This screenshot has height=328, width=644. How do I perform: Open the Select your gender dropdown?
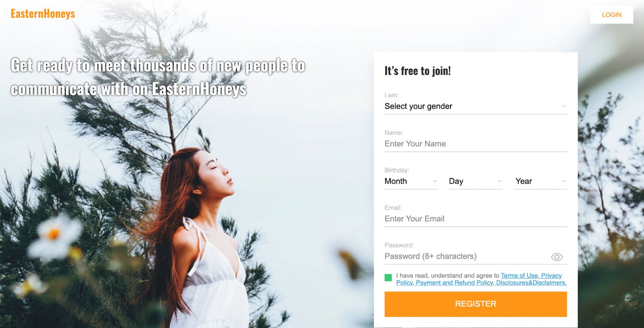click(x=475, y=107)
